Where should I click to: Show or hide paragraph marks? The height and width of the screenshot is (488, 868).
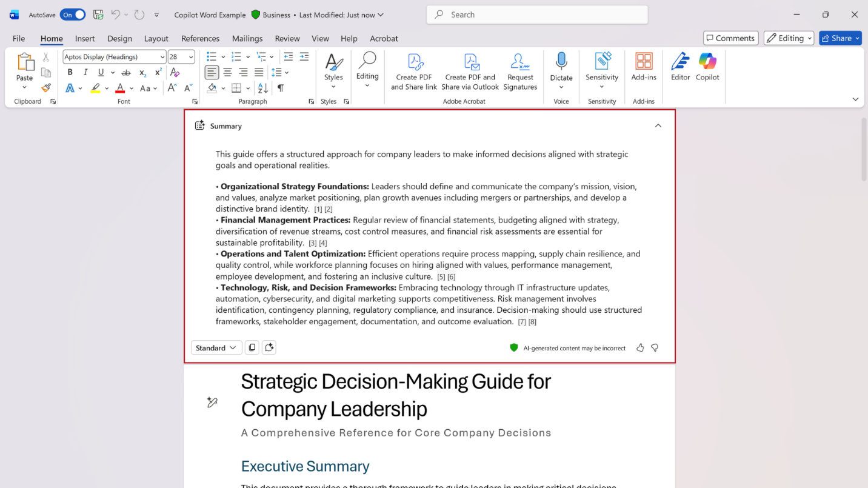(281, 88)
